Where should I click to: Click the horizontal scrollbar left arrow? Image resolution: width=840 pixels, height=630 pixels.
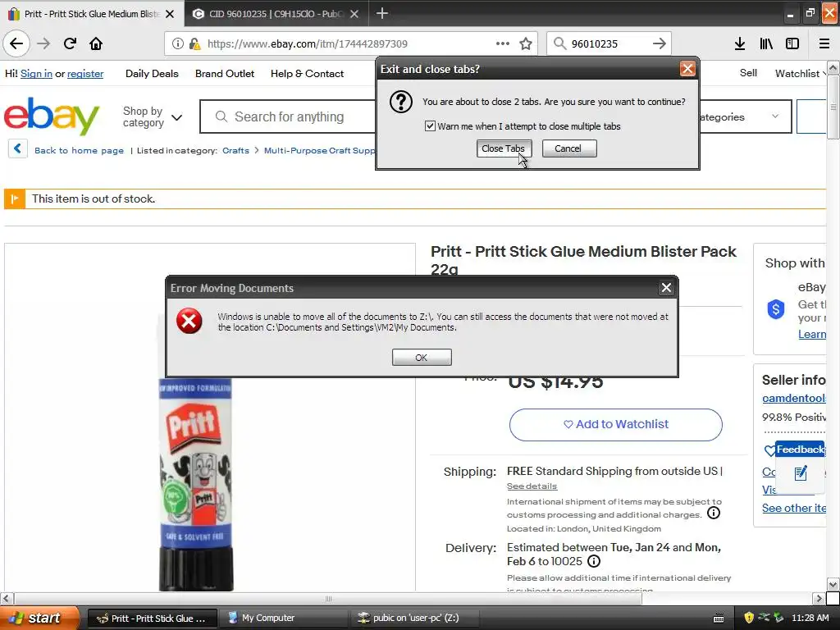(x=7, y=598)
